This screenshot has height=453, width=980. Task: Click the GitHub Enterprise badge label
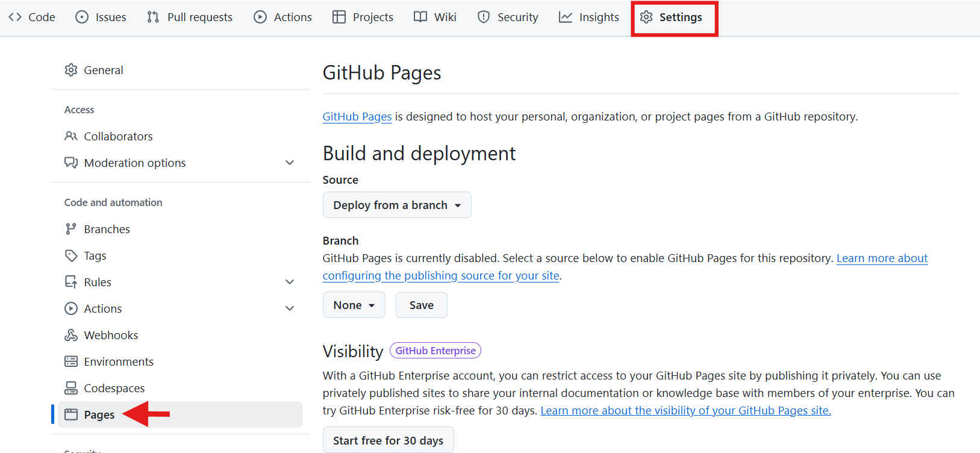[x=435, y=351]
